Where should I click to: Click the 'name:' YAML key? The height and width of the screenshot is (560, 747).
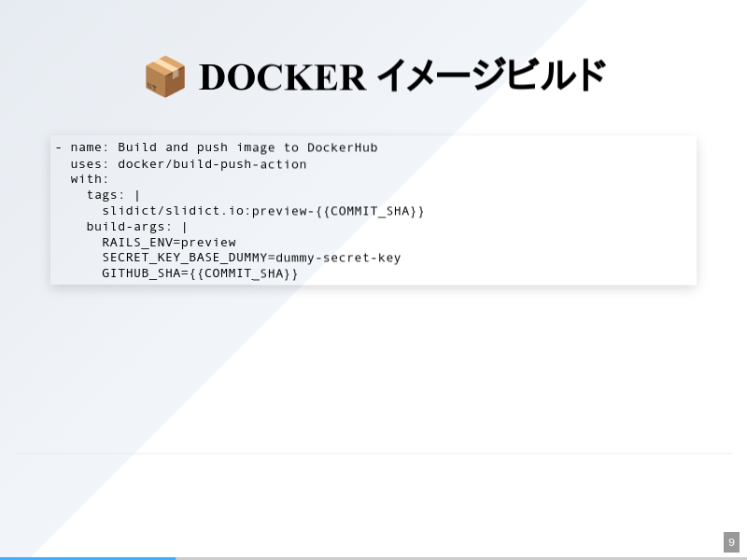[87, 147]
